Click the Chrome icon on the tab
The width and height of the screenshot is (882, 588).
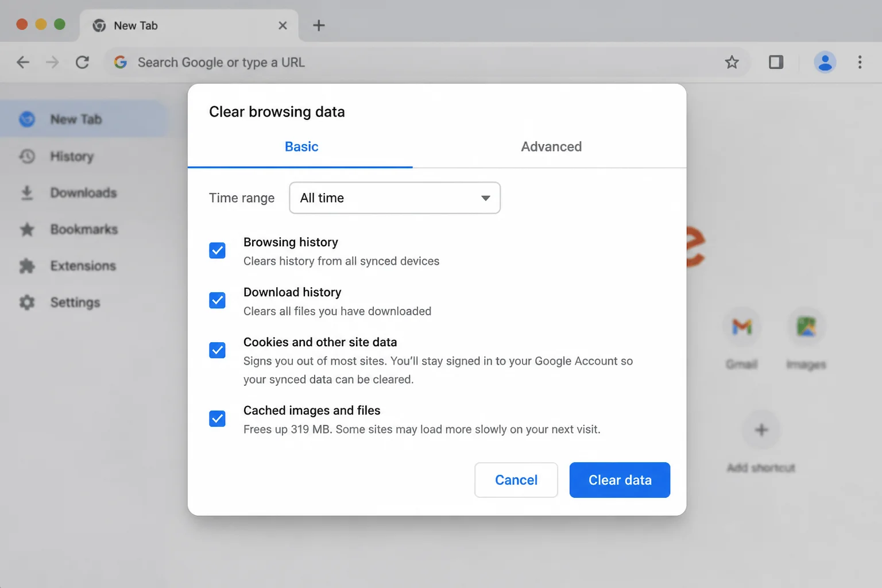99,25
